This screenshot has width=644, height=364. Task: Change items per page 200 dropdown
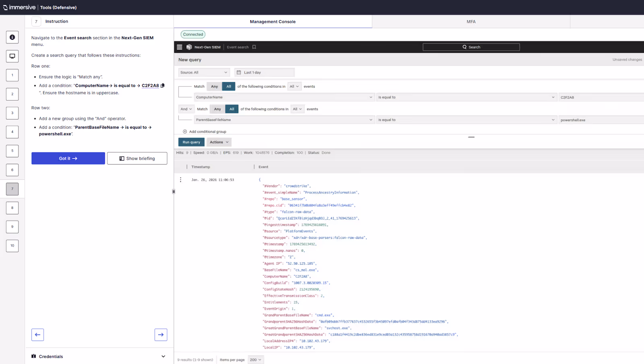click(x=256, y=360)
